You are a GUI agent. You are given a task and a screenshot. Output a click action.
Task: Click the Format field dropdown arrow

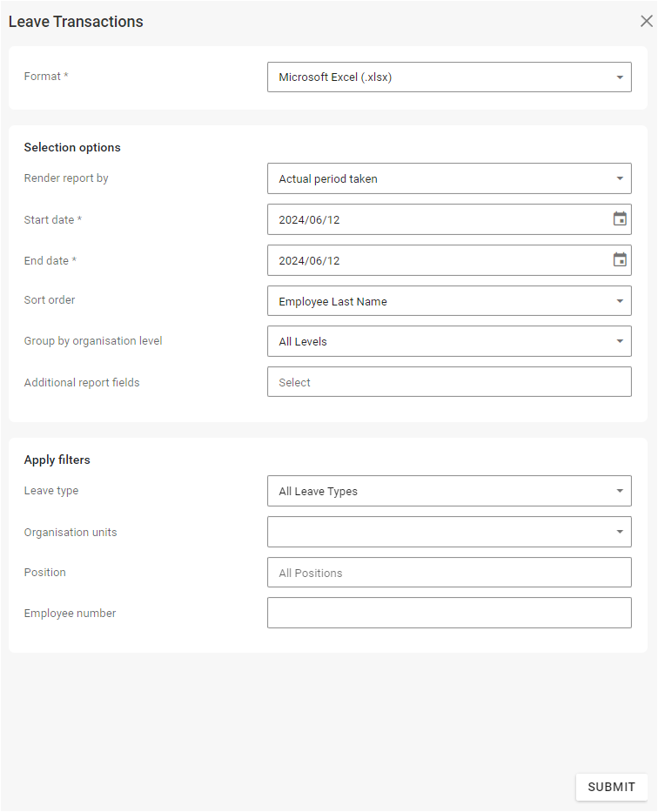pos(620,77)
